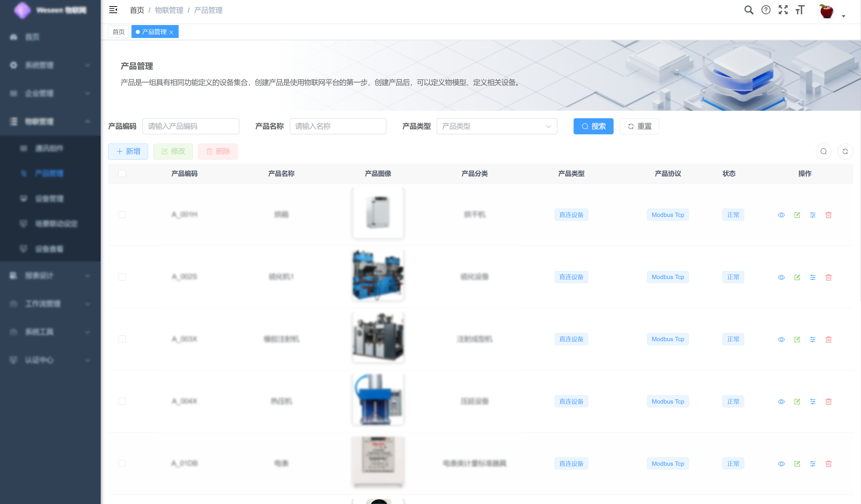Open the font size setting icon
The width and height of the screenshot is (861, 504).
(800, 10)
